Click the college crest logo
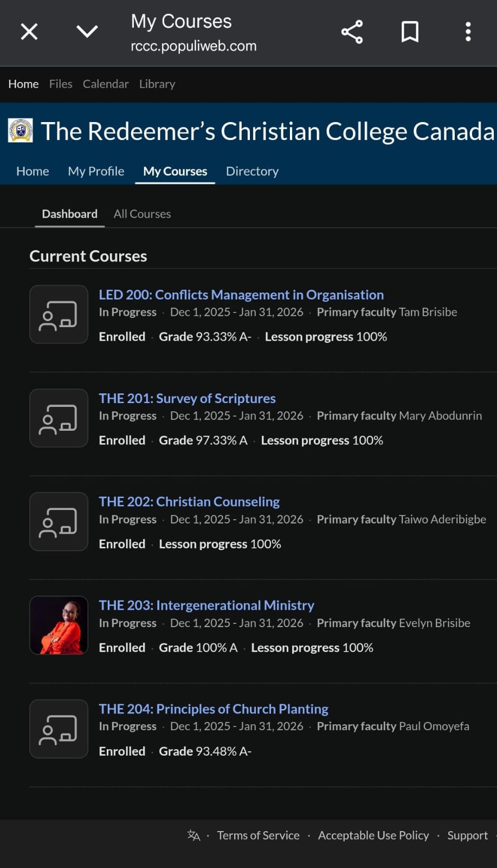497x868 pixels. (21, 131)
